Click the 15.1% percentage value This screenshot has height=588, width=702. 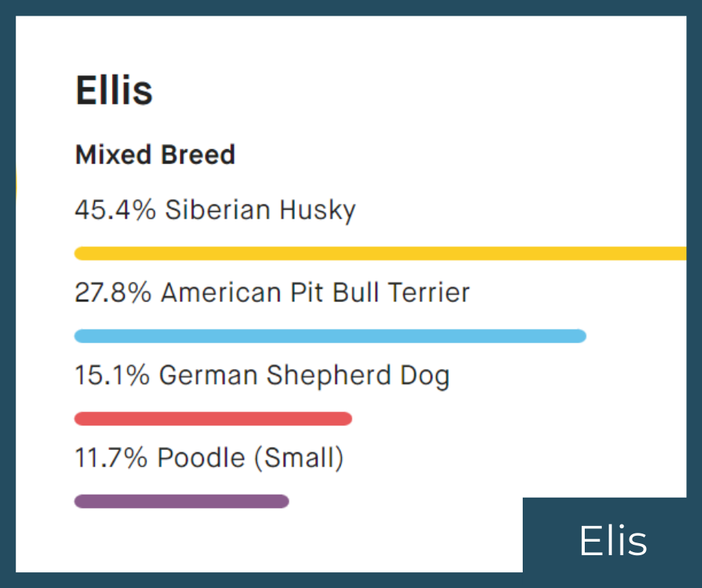pyautogui.click(x=112, y=375)
